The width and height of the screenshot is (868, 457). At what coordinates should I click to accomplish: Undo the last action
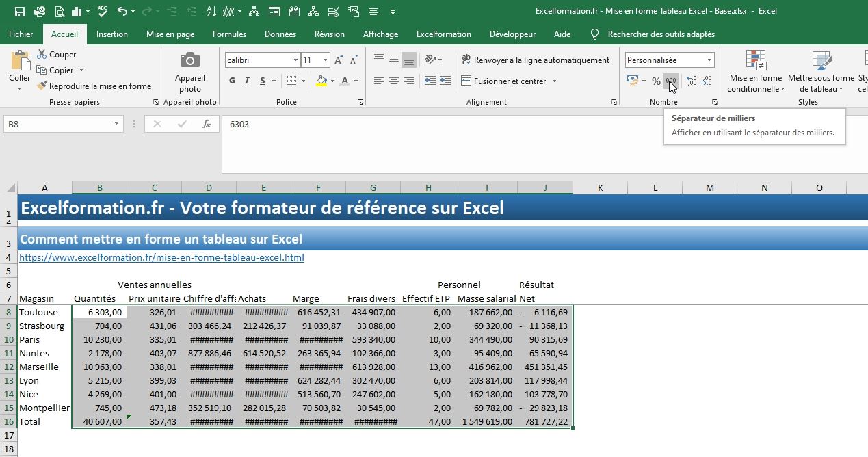coord(122,12)
